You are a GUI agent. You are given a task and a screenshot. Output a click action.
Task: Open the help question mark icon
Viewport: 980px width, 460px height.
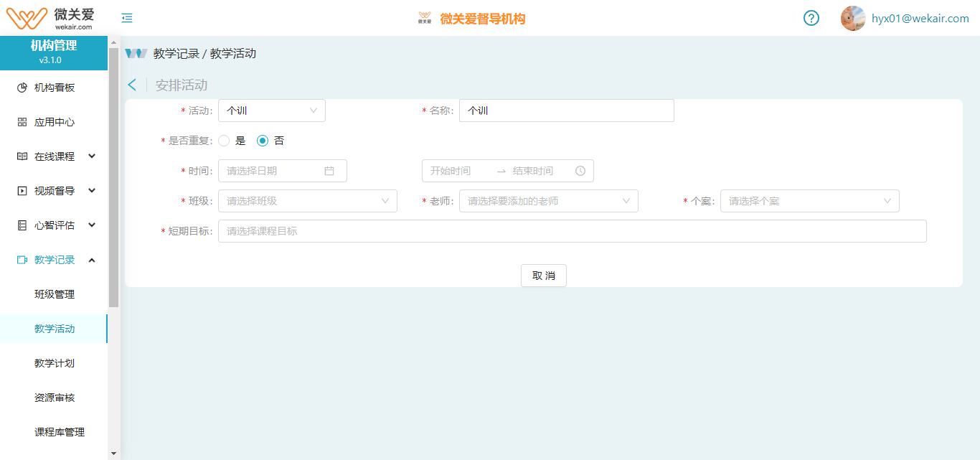[x=811, y=18]
